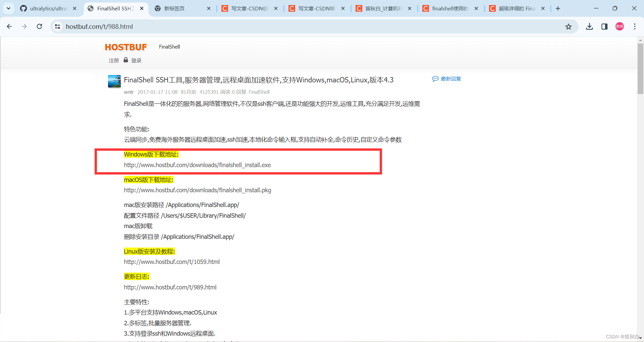Open the wntr author link

click(129, 92)
